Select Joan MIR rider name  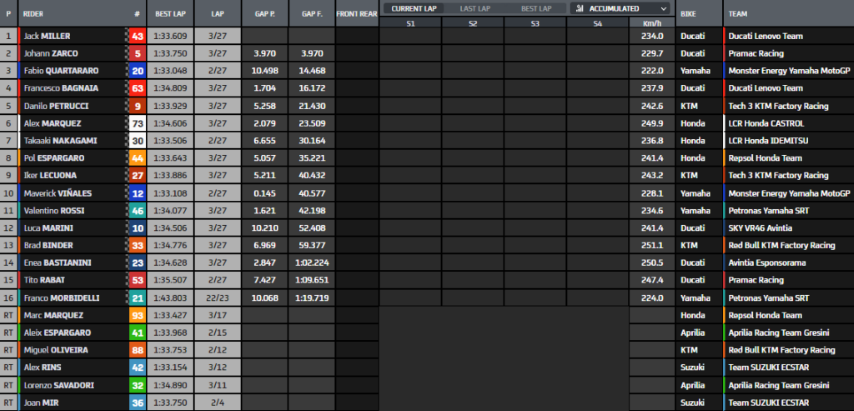tap(41, 402)
